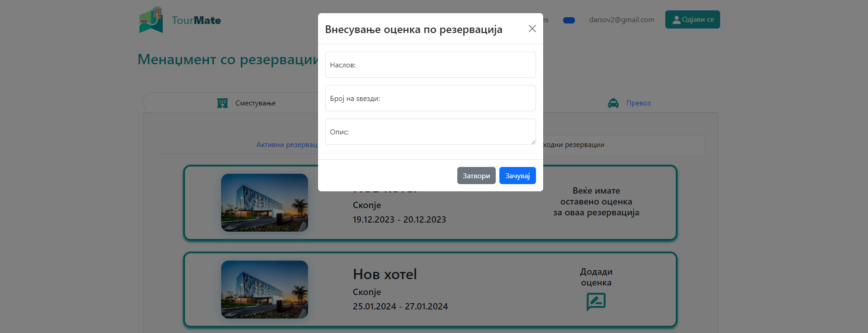Click the hotel building icon beside Сместување
Viewport: 868px width, 333px height.
tap(222, 103)
